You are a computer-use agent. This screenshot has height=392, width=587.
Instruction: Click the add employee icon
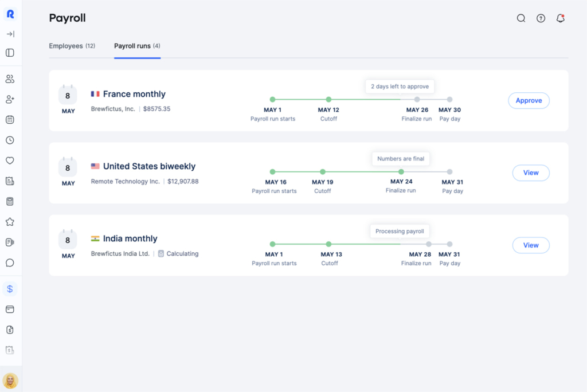[x=10, y=99]
